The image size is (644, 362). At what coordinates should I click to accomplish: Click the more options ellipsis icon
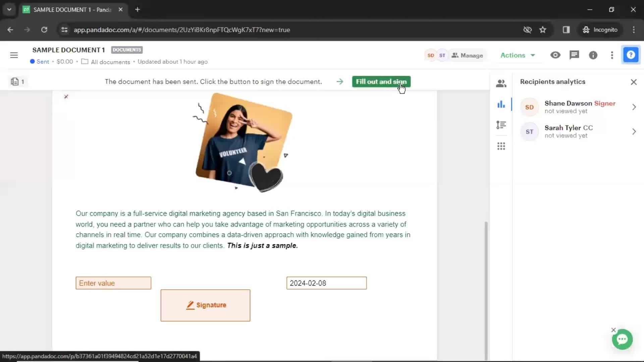(612, 55)
